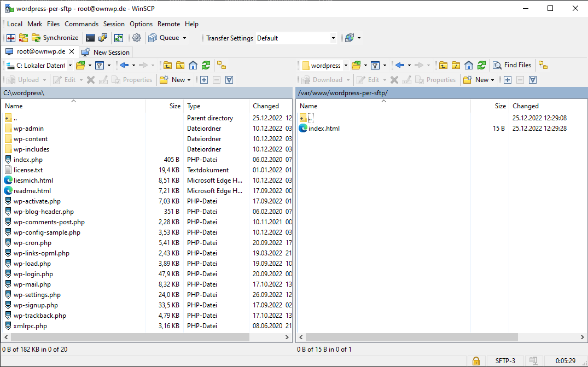Click the globe update icon in the toolbar

coord(350,38)
